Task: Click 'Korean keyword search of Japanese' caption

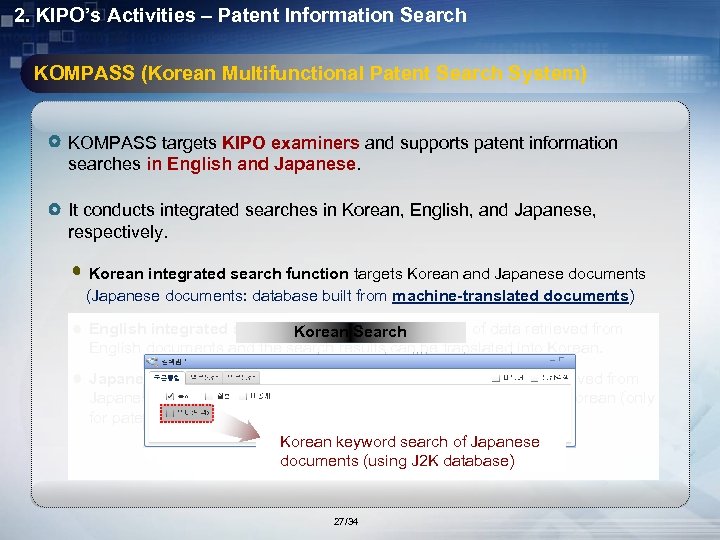Action: (410, 442)
